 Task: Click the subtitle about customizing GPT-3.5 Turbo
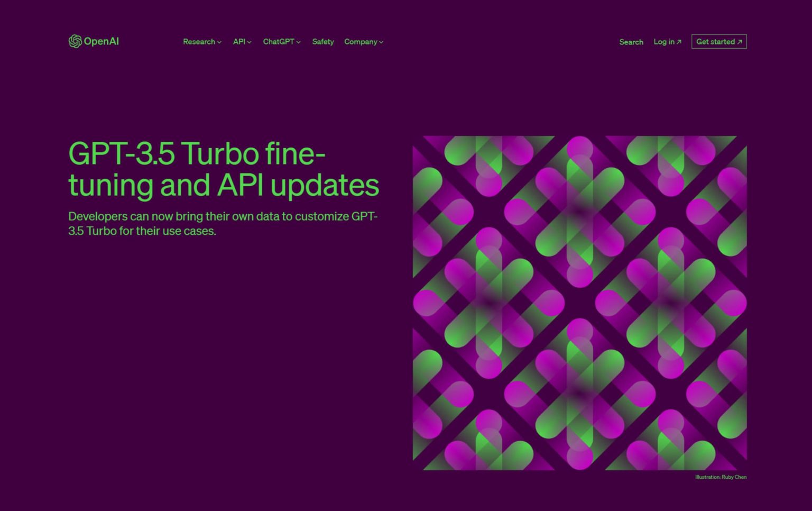click(223, 223)
